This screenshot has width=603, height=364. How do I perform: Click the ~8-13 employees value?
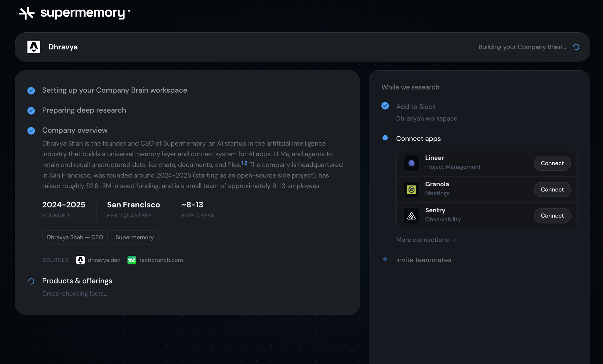(192, 204)
